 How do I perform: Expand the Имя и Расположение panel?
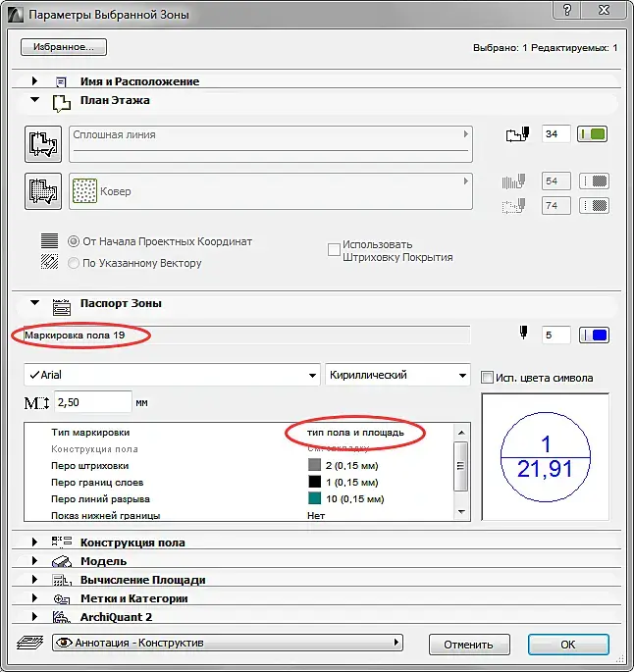tap(34, 80)
